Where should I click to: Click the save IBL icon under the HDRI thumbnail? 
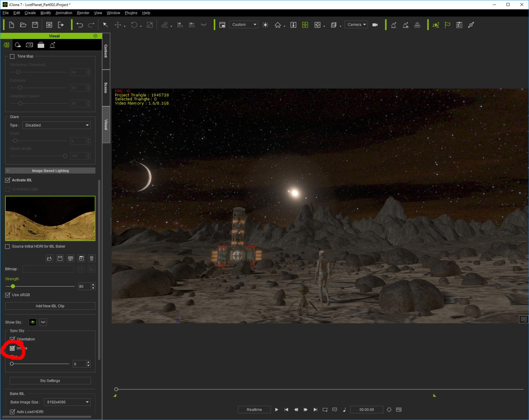point(60,258)
